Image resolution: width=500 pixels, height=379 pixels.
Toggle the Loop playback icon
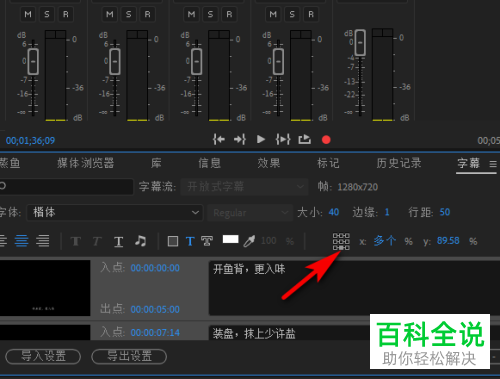[304, 139]
